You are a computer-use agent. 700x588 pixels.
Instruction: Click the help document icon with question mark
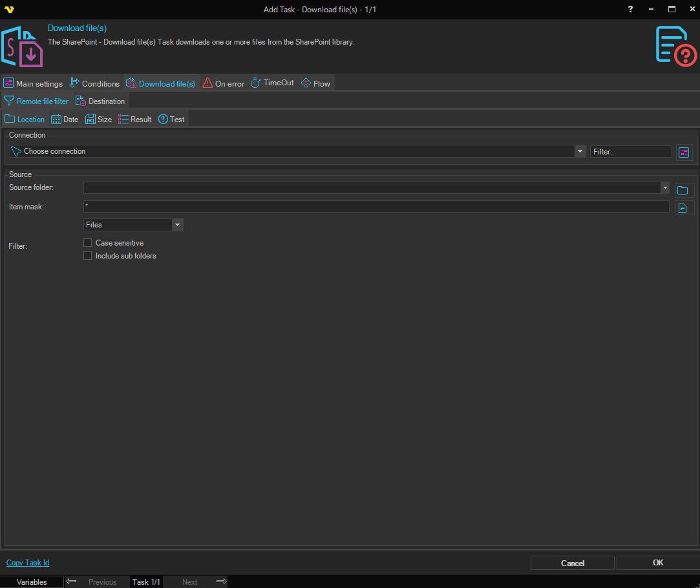pos(675,46)
